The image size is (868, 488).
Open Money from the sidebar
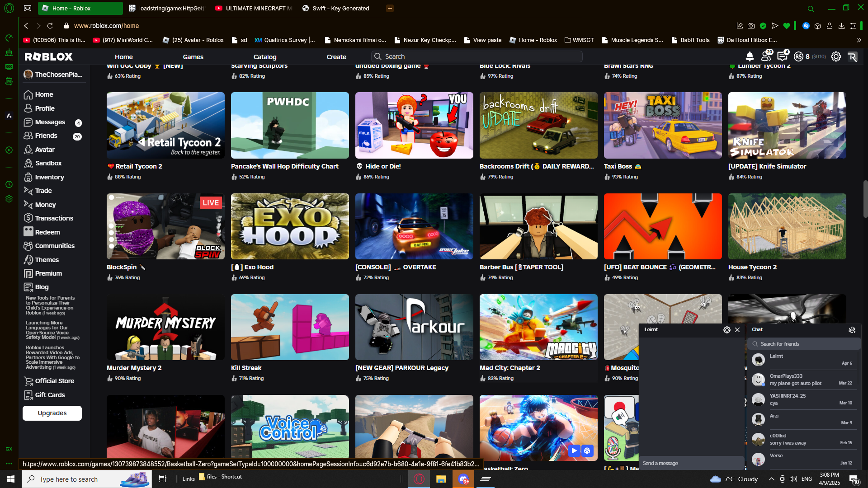point(40,205)
